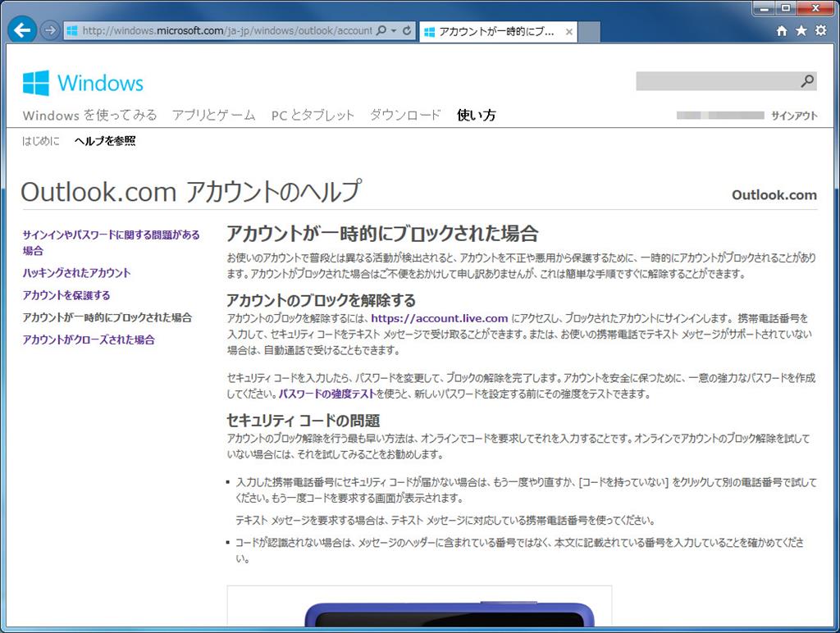Click the https://account.live.com link

[x=440, y=318]
